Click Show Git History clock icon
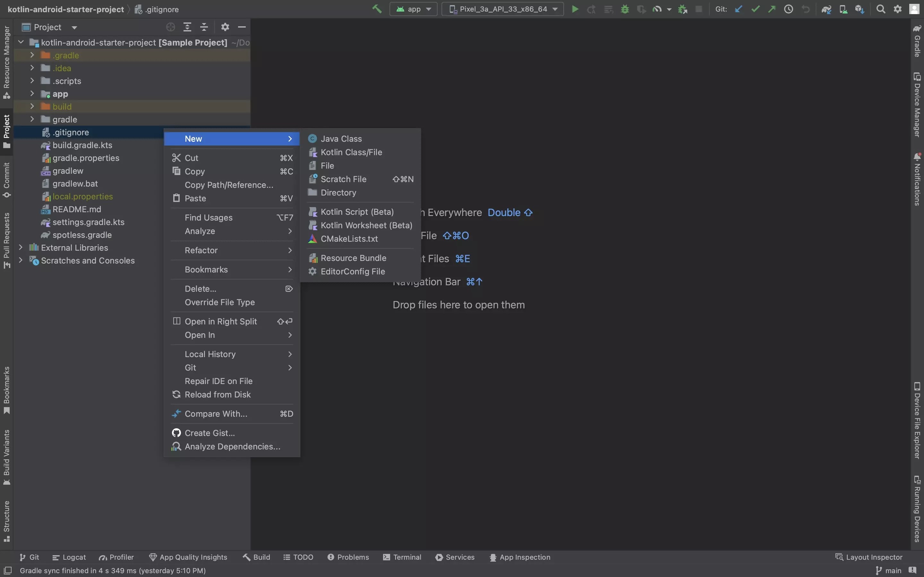924x577 pixels. [x=789, y=9]
